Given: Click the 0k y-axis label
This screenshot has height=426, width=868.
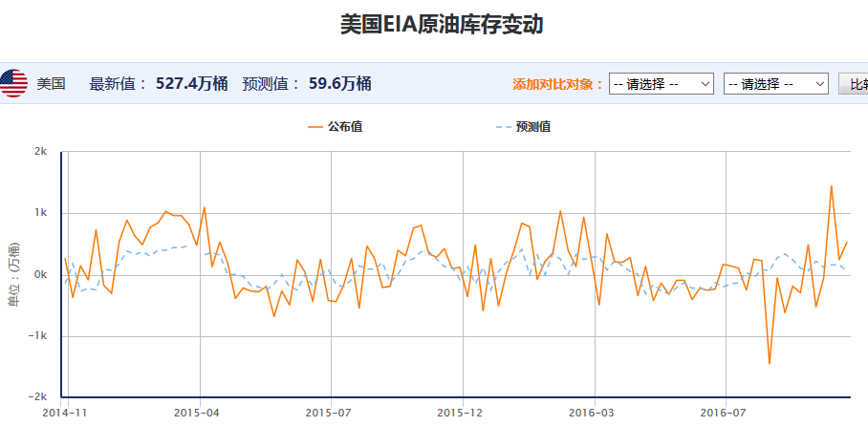Looking at the screenshot, I should (x=41, y=275).
